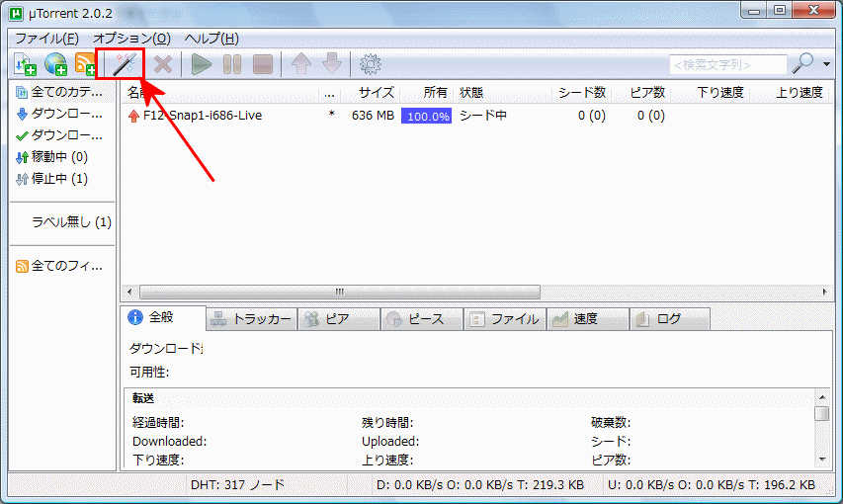The height and width of the screenshot is (504, 843).
Task: Click the 636 MB size cell
Action: point(373,116)
